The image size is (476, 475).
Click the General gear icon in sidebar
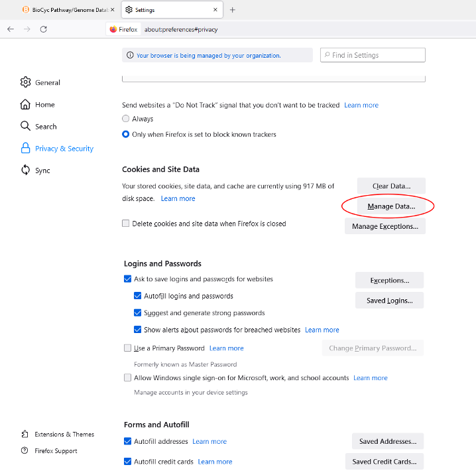point(25,82)
